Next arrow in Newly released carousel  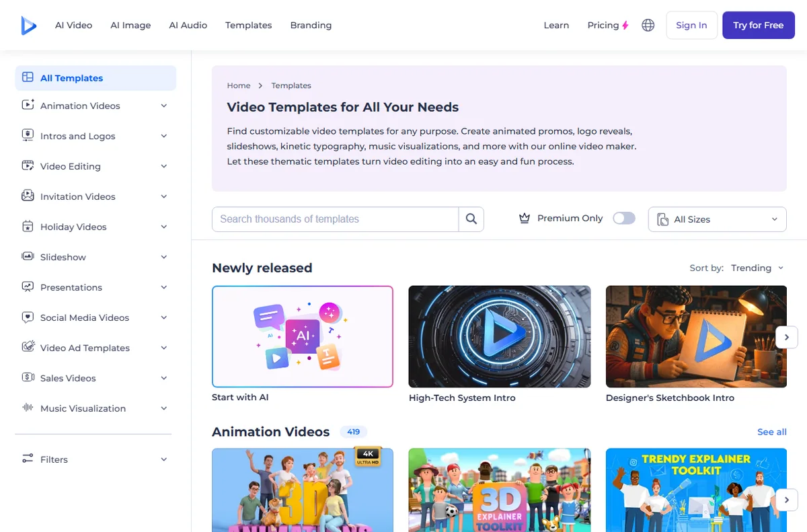click(x=787, y=337)
